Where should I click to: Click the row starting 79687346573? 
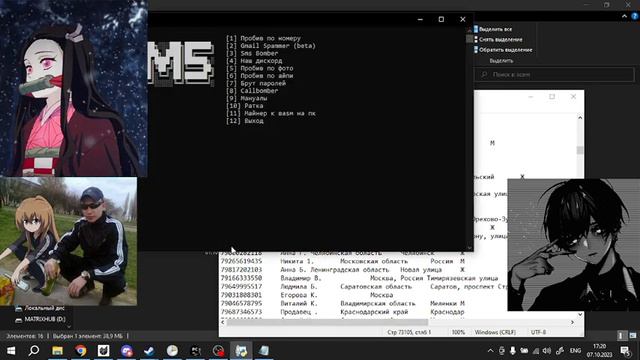343,312
